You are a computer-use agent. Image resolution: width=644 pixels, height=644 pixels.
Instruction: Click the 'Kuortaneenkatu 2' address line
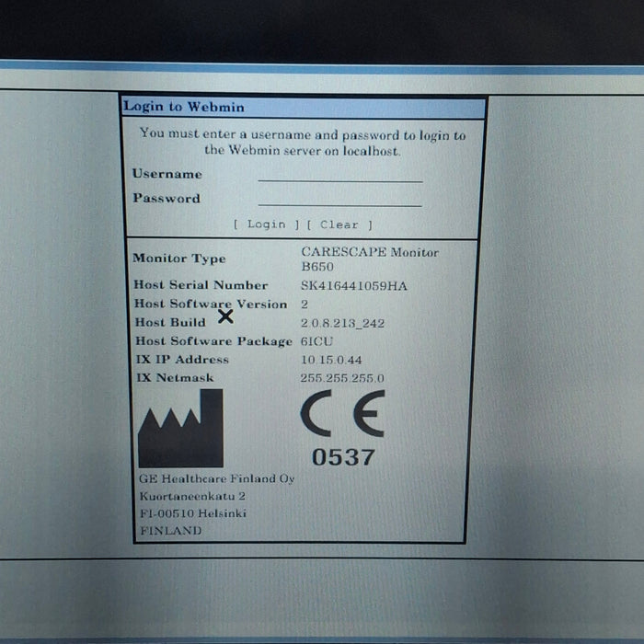[x=192, y=496]
